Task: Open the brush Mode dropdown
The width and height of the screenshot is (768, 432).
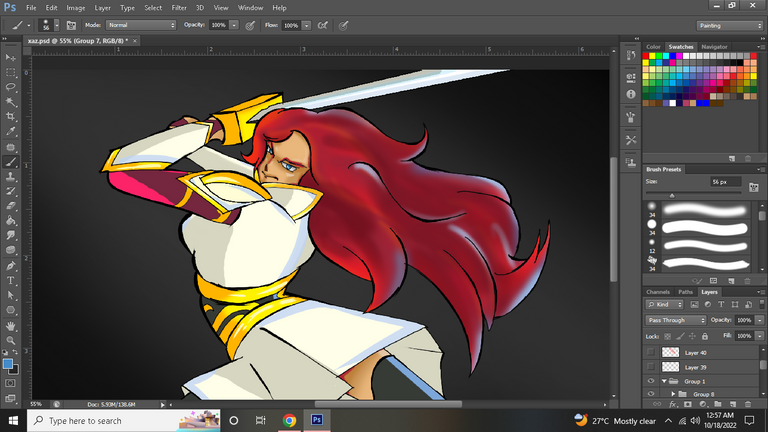Action: (141, 25)
